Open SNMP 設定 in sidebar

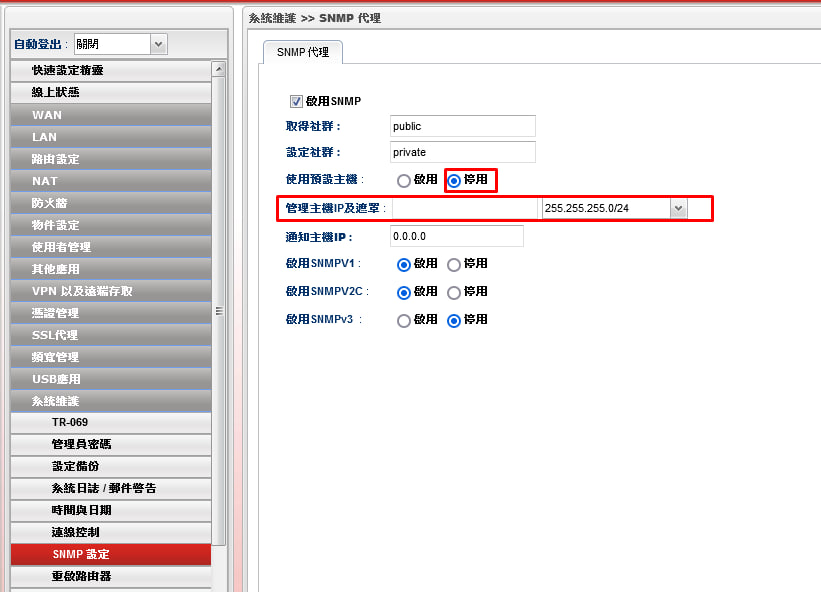coord(111,554)
